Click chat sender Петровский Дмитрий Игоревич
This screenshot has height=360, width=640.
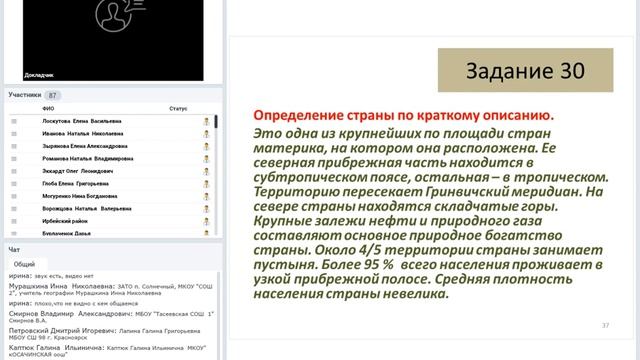point(63,331)
